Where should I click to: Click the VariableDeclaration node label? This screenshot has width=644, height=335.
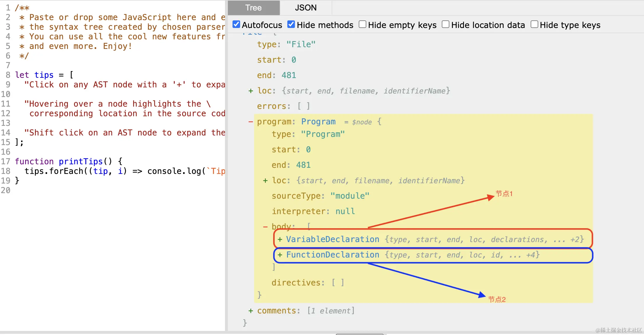click(332, 239)
